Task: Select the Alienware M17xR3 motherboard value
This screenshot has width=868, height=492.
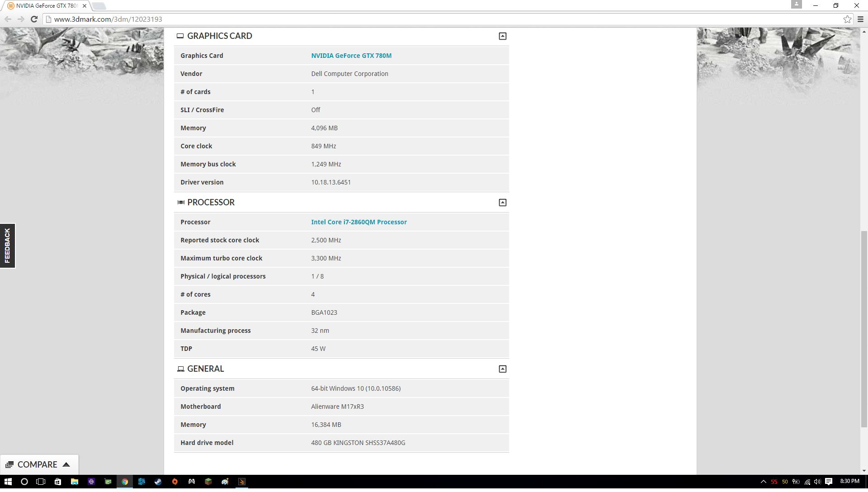Action: tap(337, 407)
